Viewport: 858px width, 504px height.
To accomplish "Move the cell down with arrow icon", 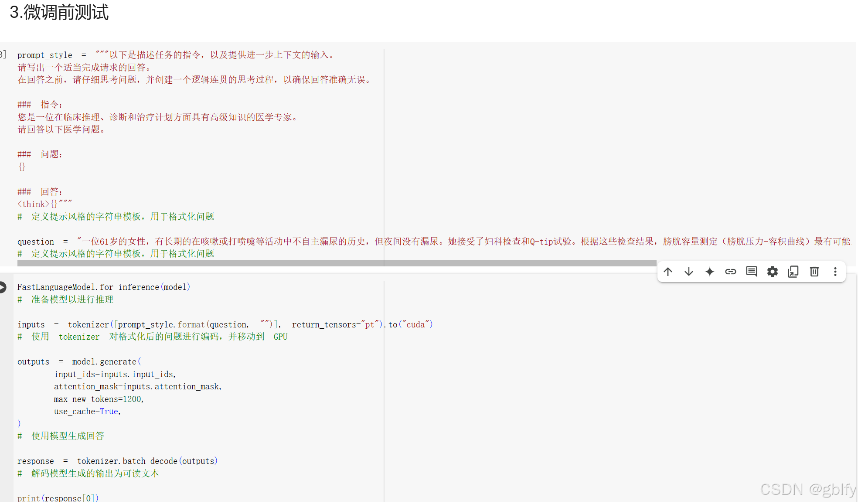I will (x=689, y=272).
